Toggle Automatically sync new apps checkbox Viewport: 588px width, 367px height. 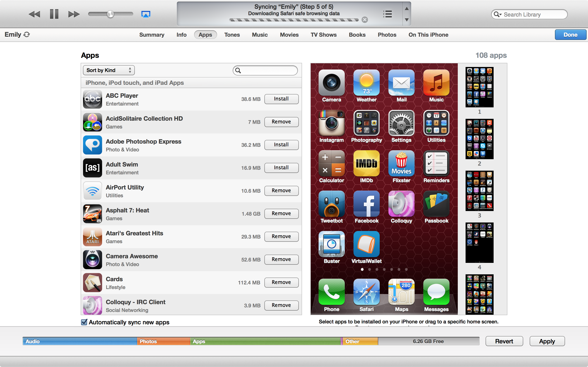83,322
